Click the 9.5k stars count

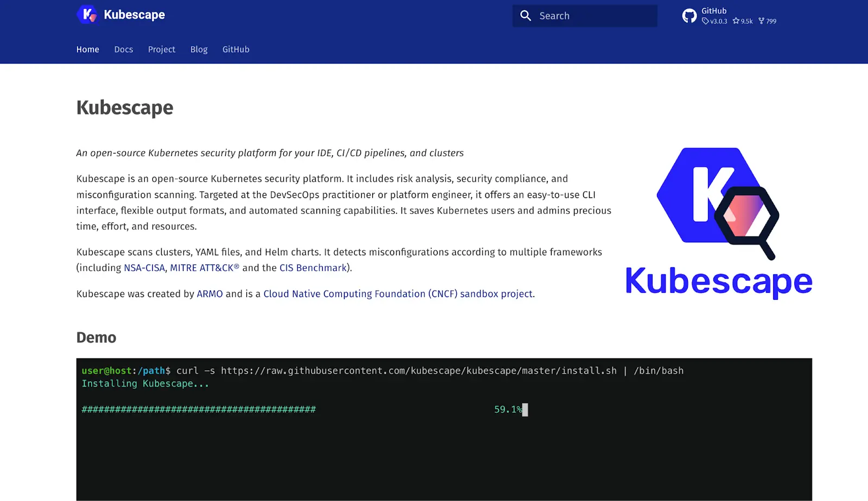(743, 21)
